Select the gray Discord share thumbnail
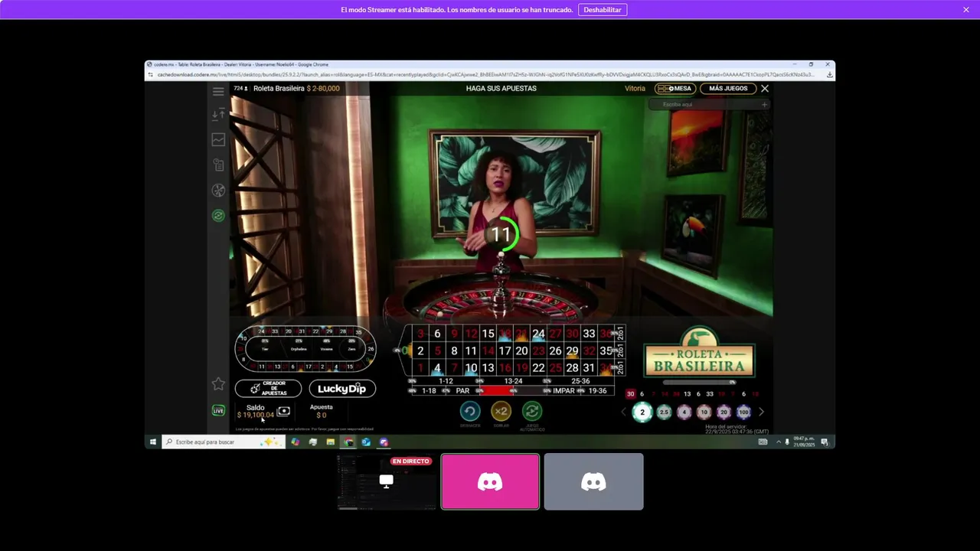The image size is (980, 551). [594, 481]
